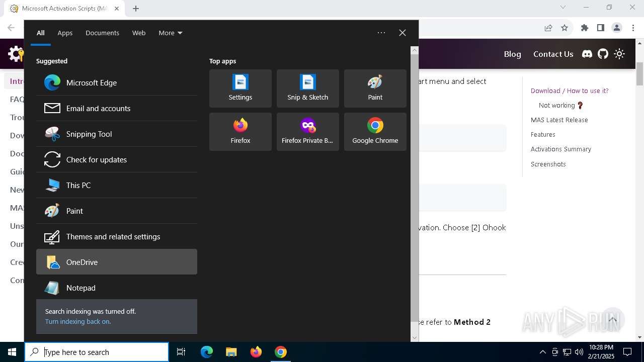Click Chrome back navigation arrow
The image size is (644, 362).
click(11, 28)
